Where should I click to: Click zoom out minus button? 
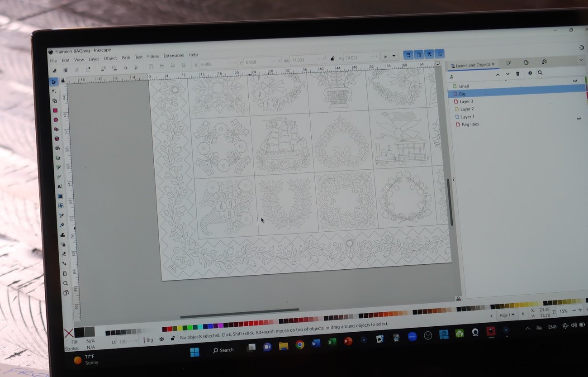point(574,310)
